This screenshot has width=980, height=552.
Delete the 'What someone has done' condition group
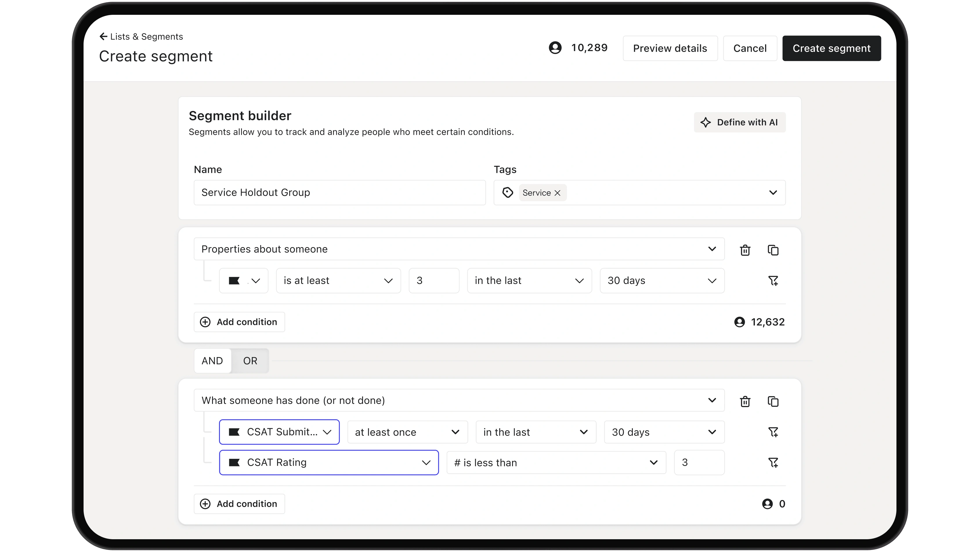coord(745,402)
